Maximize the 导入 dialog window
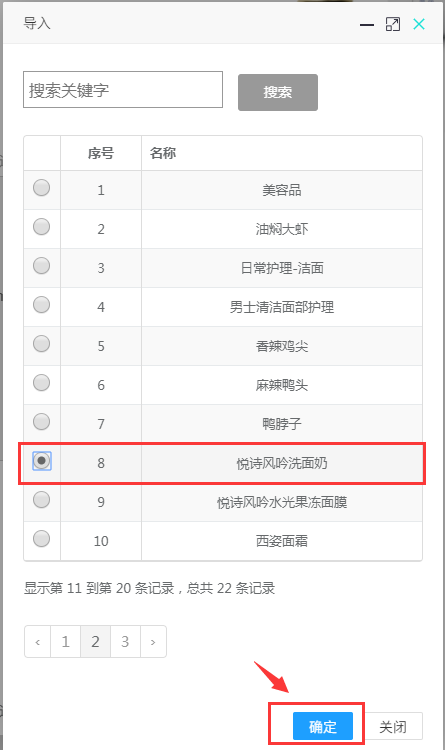Image resolution: width=445 pixels, height=750 pixels. pyautogui.click(x=393, y=24)
